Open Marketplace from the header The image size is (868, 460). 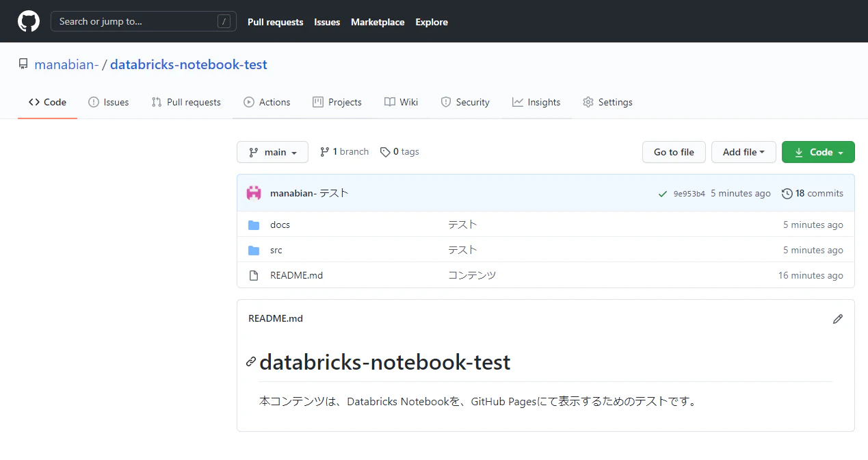[378, 22]
